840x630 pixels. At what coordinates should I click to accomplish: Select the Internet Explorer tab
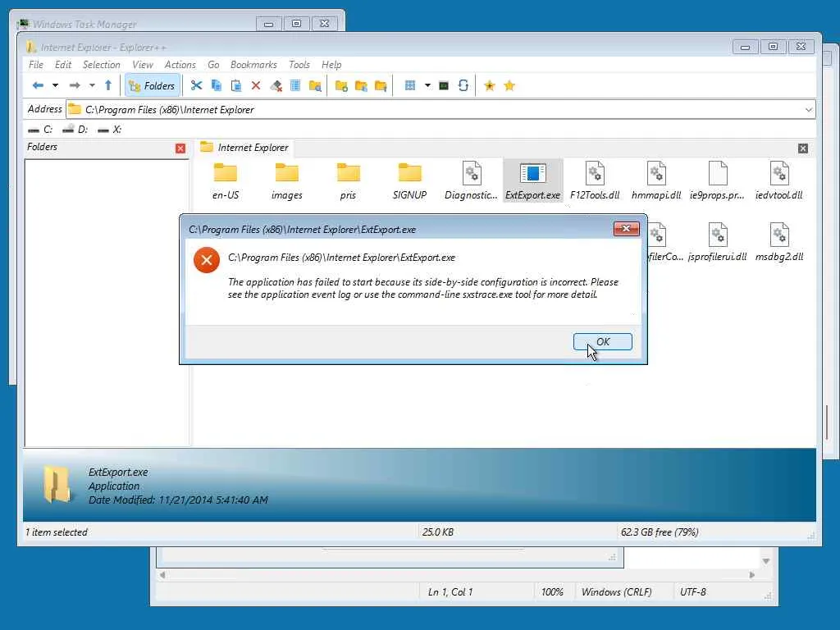pyautogui.click(x=244, y=148)
